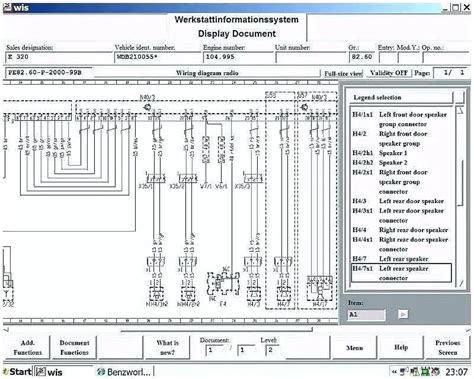Screen dimensions: 474x379
Task: Click the Vehicle ident. number field
Action: 157,57
